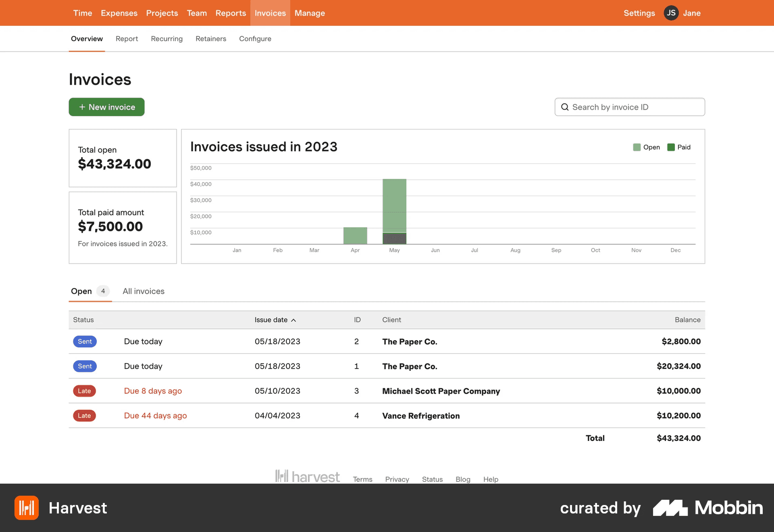Click the search magnifier icon

click(x=565, y=107)
